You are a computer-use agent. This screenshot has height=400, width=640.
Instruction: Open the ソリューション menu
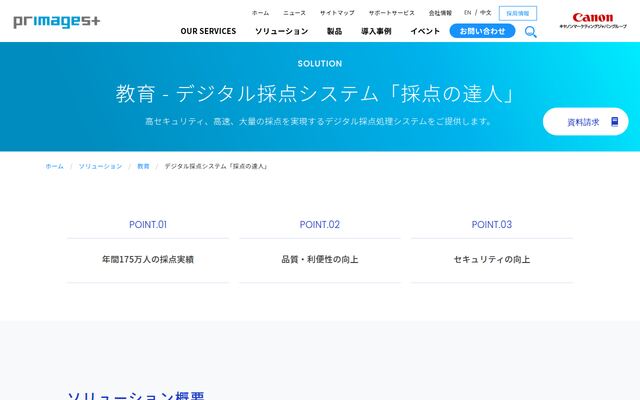pyautogui.click(x=282, y=31)
